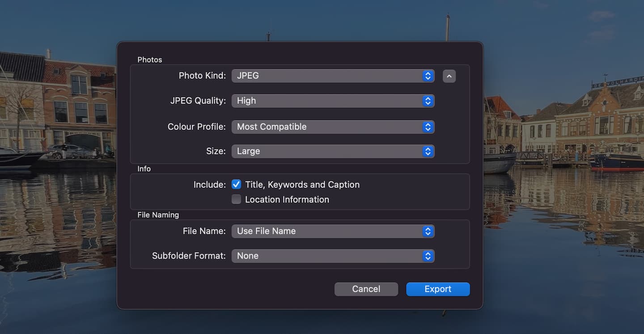Click the Colour Profile stepper arrows icon
Screen dimensions: 644x334
coord(429,127)
